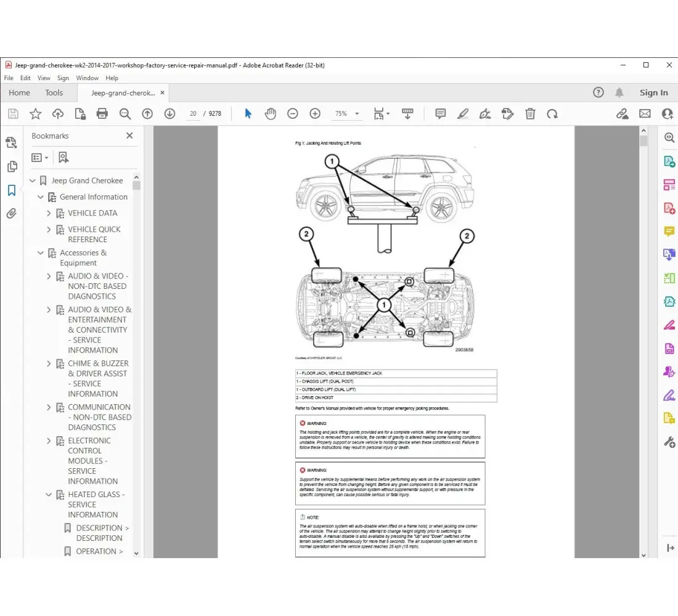This screenshot has width=678, height=616.
Task: Collapse the General Information bookmark
Action: pyautogui.click(x=41, y=197)
